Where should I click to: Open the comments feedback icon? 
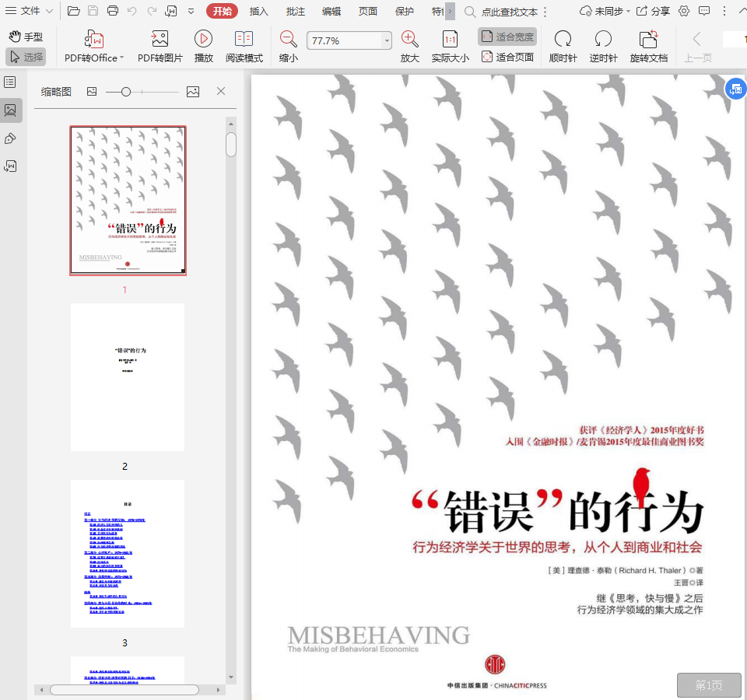(703, 11)
